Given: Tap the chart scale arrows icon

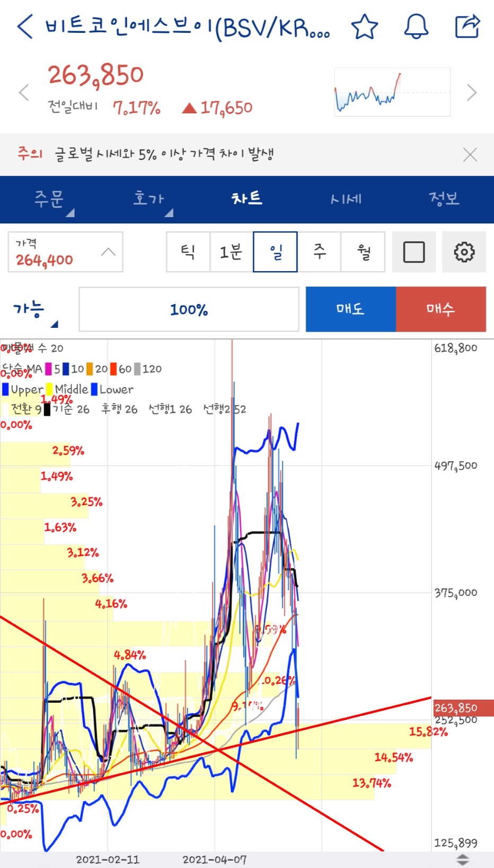Looking at the screenshot, I should [463, 860].
